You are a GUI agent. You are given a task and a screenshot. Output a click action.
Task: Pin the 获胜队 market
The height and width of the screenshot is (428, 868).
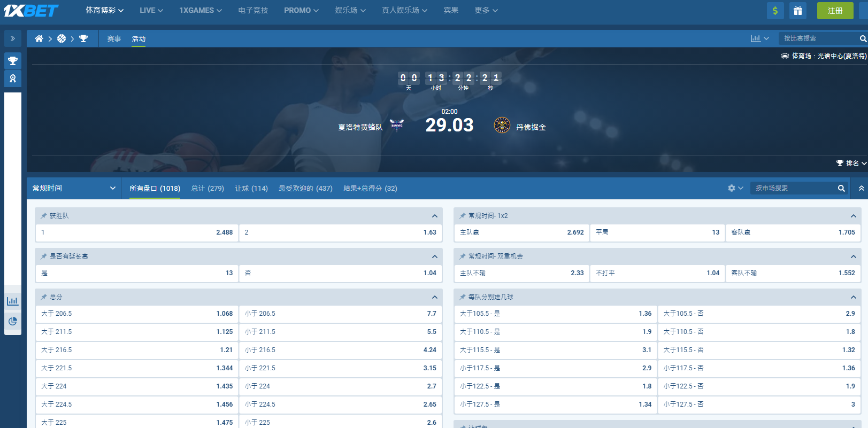click(x=44, y=216)
